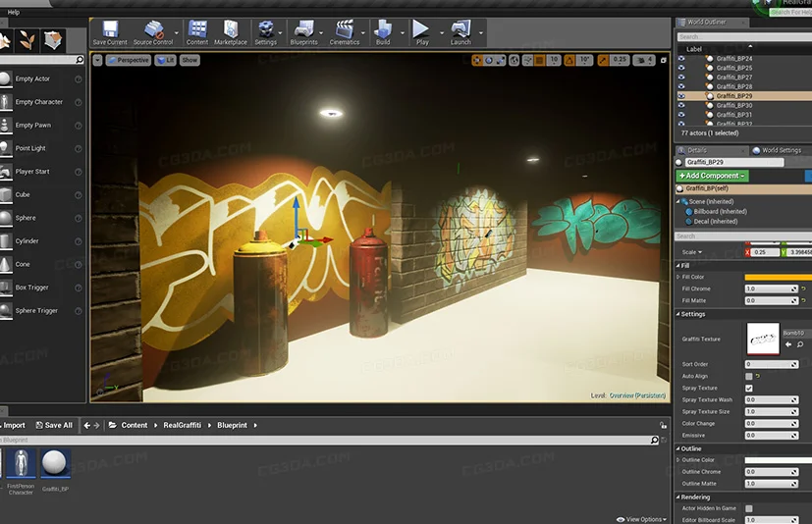812x524 pixels.
Task: Click the orange Fill Color swatch
Action: click(779, 277)
